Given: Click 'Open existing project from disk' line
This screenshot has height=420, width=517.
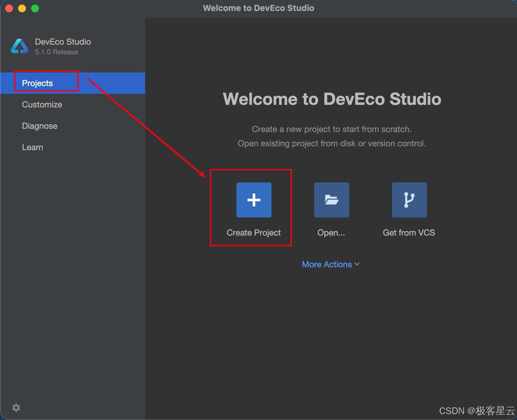Looking at the screenshot, I should [332, 143].
